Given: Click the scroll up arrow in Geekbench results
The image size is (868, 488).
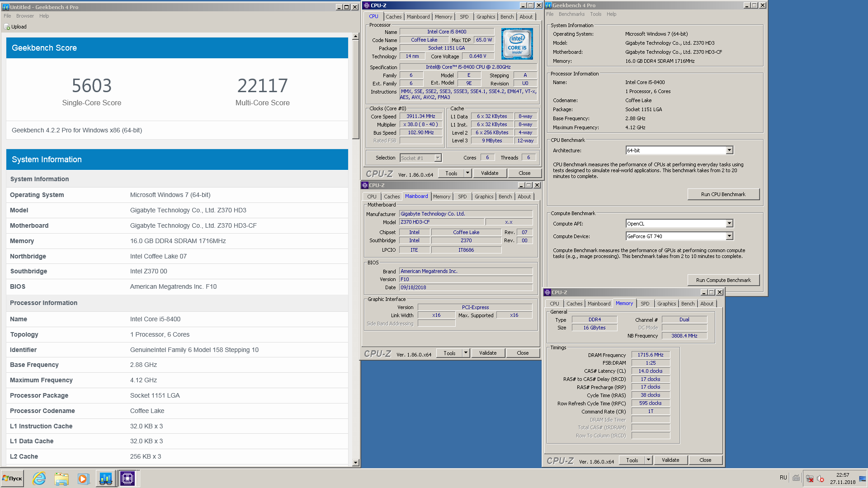Looking at the screenshot, I should [x=355, y=36].
